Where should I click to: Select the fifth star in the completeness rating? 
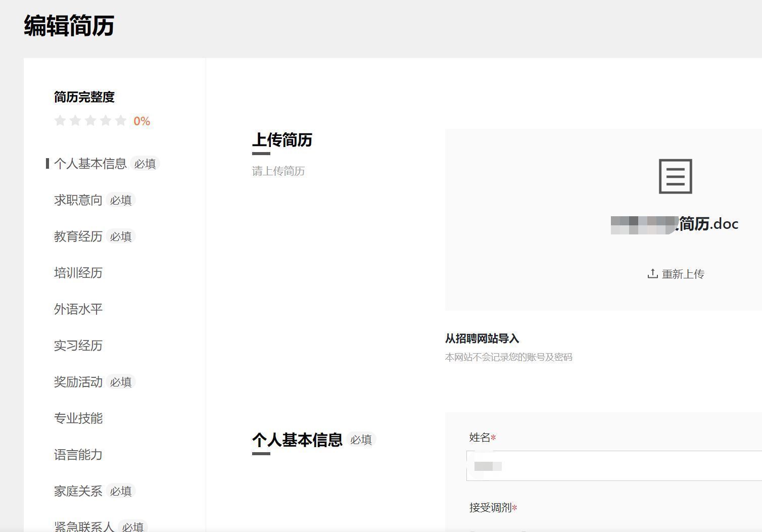(x=120, y=121)
